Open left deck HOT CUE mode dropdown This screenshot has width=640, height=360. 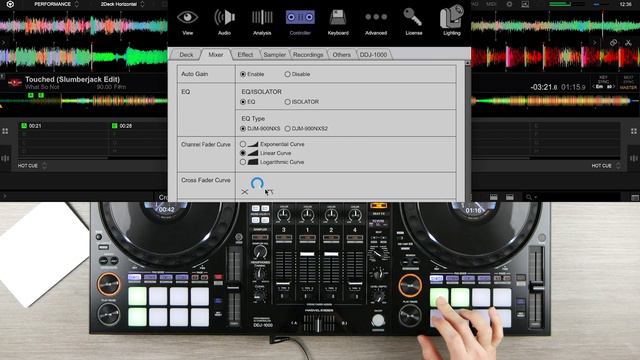pos(32,166)
